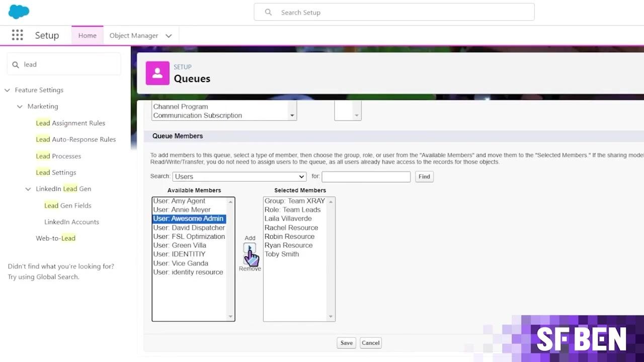Click the 'for' search text field
The image size is (644, 362).
coord(366,176)
